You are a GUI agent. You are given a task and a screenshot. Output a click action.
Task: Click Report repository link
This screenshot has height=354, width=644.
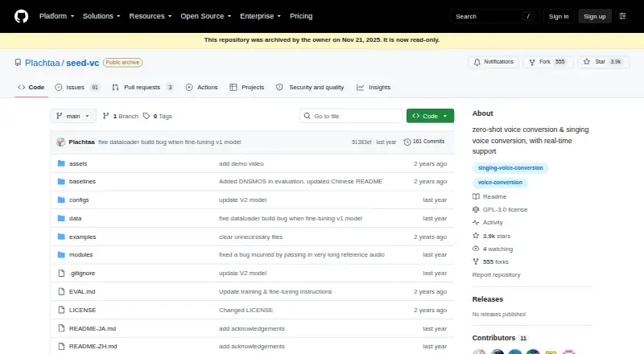coord(496,274)
